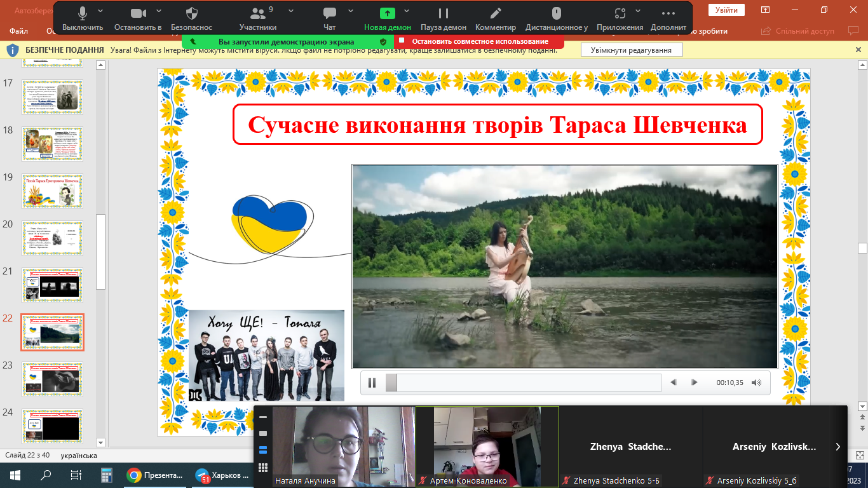
Task: Open More options three-dots in Zoom
Action: click(x=668, y=18)
